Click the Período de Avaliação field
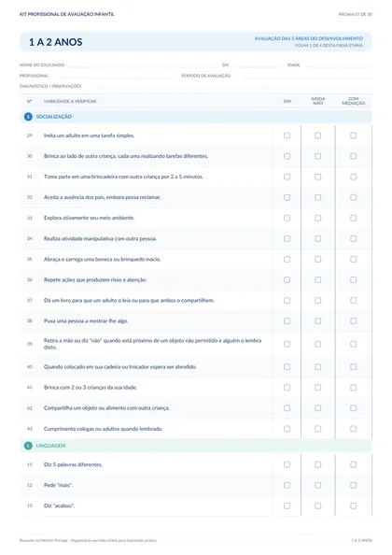 click(x=309, y=76)
